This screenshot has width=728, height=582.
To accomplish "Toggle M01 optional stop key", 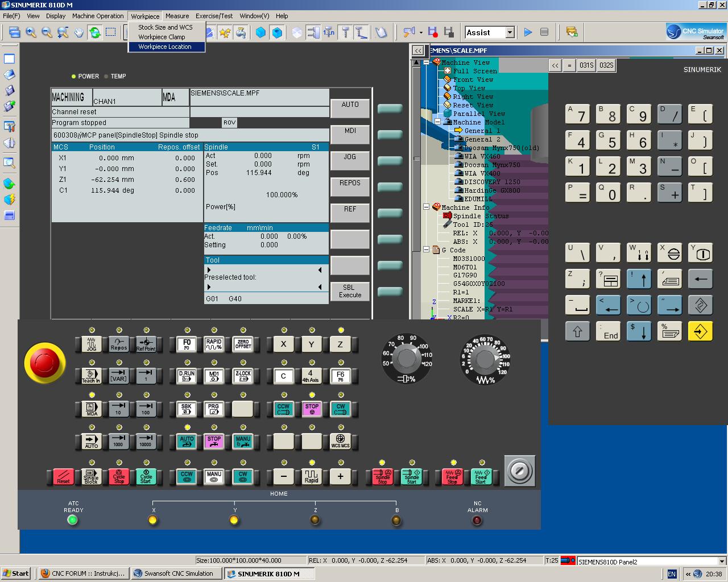I will tap(214, 376).
